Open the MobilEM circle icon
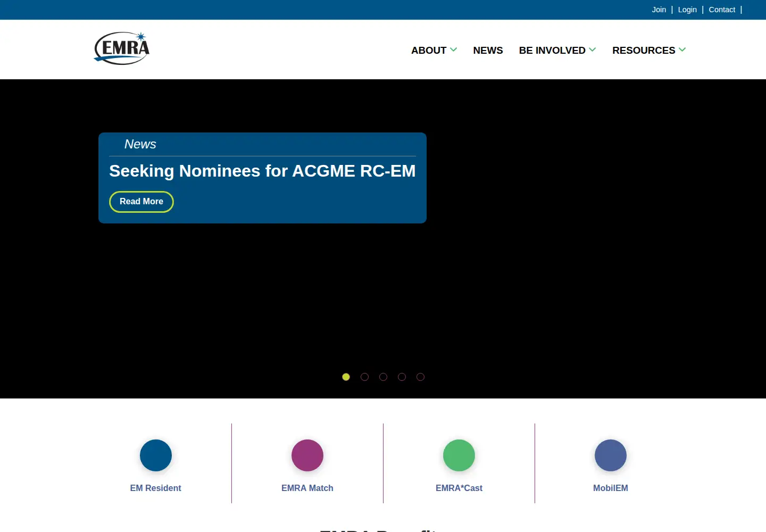 pos(611,455)
